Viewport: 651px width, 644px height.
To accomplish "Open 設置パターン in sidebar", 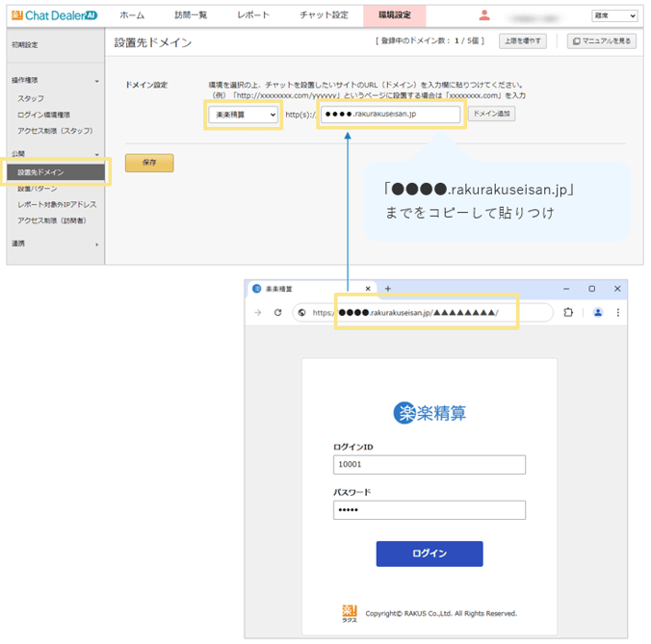I will [38, 189].
